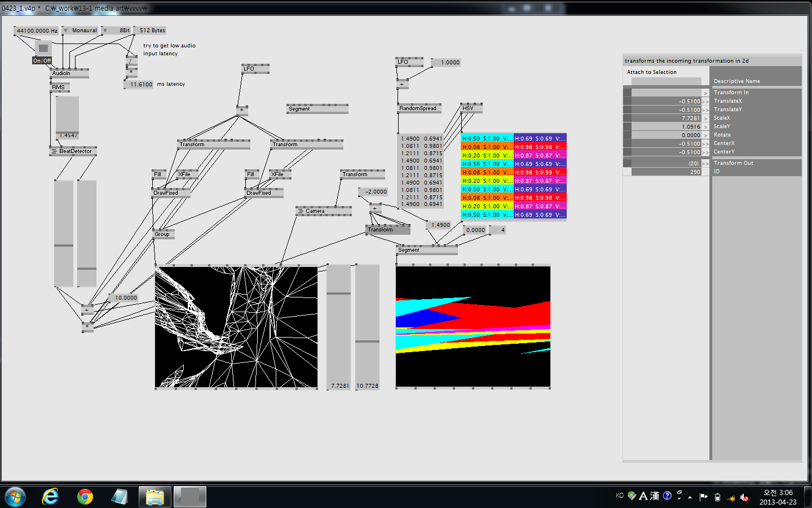812x508 pixels.
Task: Select the HSV node
Action: point(471,108)
